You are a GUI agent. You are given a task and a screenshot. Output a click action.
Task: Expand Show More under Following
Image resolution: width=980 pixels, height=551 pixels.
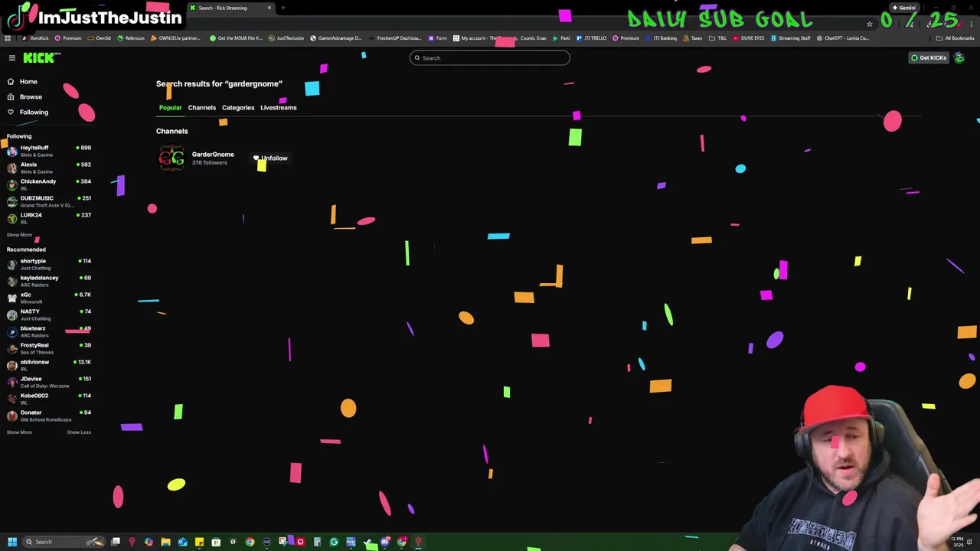point(19,235)
